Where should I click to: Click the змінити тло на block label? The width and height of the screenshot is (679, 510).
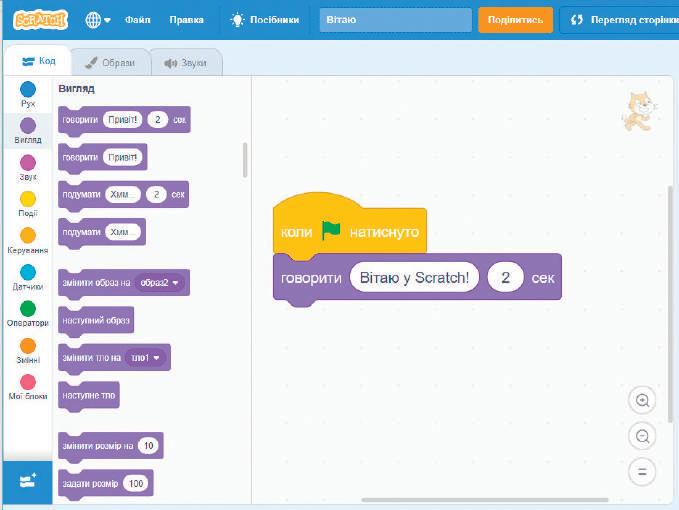tap(91, 358)
